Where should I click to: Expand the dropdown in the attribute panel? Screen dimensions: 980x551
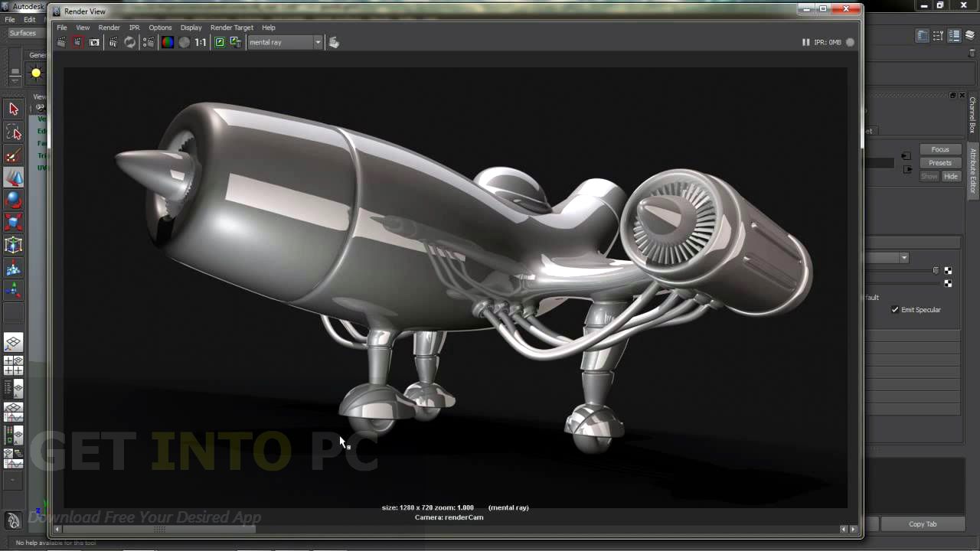(904, 258)
